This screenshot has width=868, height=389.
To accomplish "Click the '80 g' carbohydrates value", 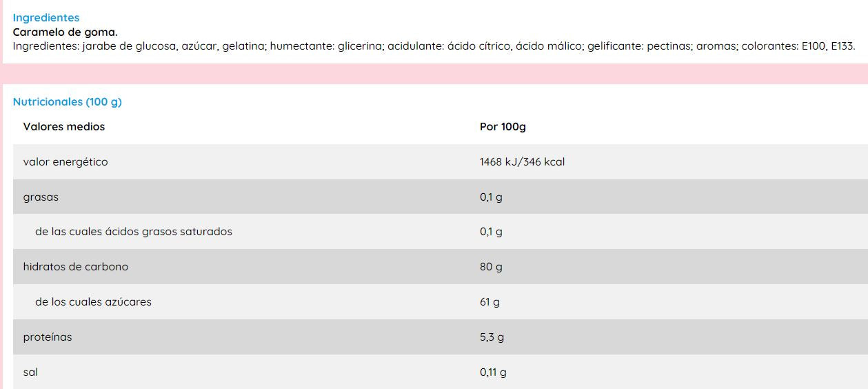I will click(491, 267).
